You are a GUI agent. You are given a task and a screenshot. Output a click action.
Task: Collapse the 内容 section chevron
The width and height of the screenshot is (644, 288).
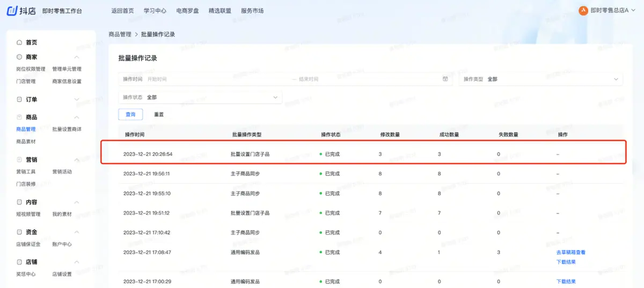[77, 202]
